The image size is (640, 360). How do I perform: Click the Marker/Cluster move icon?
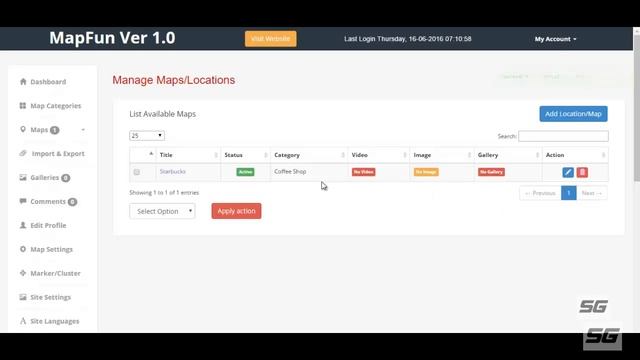click(23, 273)
